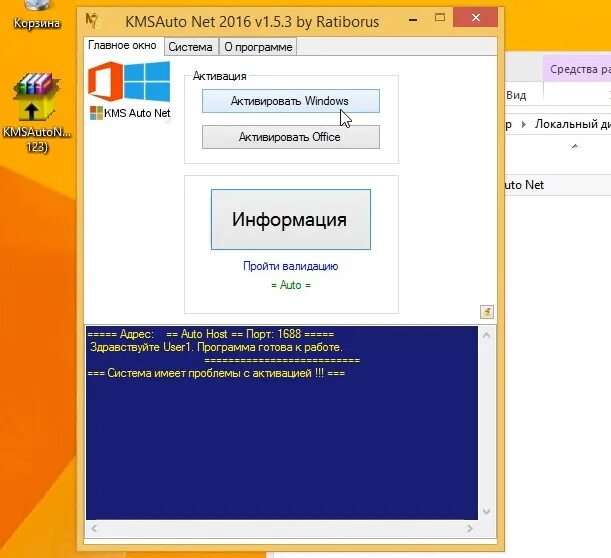Open the Система tab
The height and width of the screenshot is (558, 611).
click(x=191, y=47)
